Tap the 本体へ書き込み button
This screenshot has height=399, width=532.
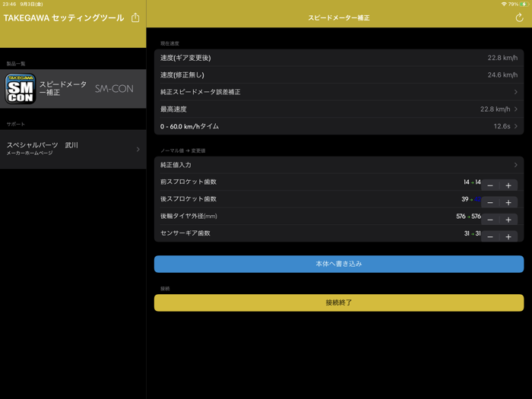pos(339,264)
